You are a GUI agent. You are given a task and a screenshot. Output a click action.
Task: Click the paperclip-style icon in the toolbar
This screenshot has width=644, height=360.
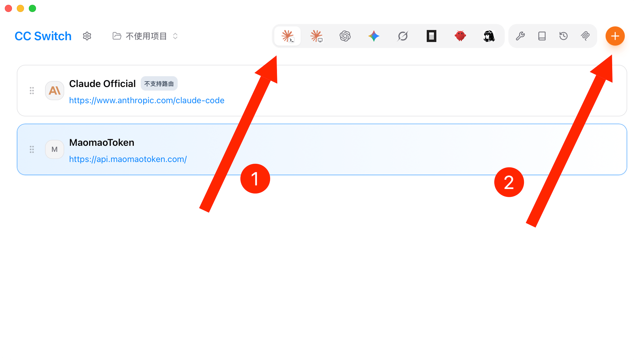585,36
